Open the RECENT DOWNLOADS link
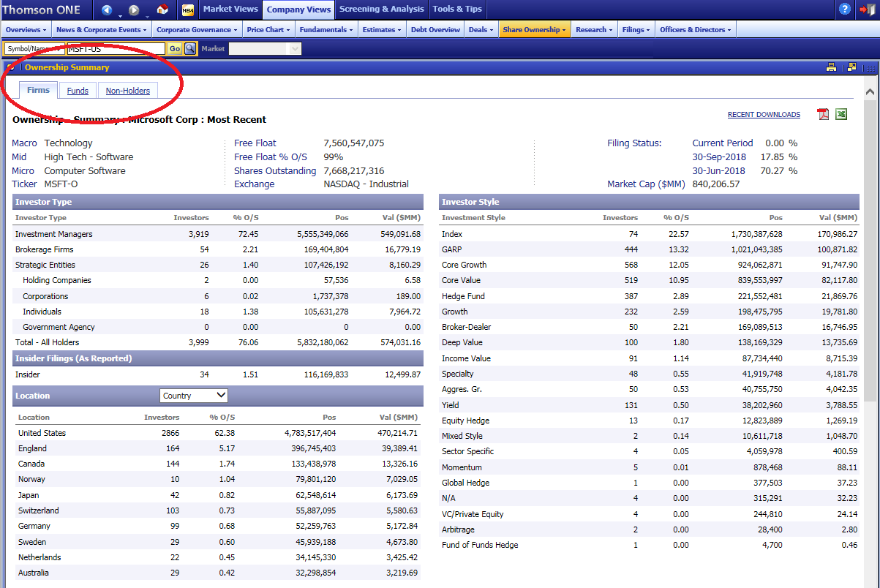Viewport: 880px width, 588px height. (x=764, y=115)
